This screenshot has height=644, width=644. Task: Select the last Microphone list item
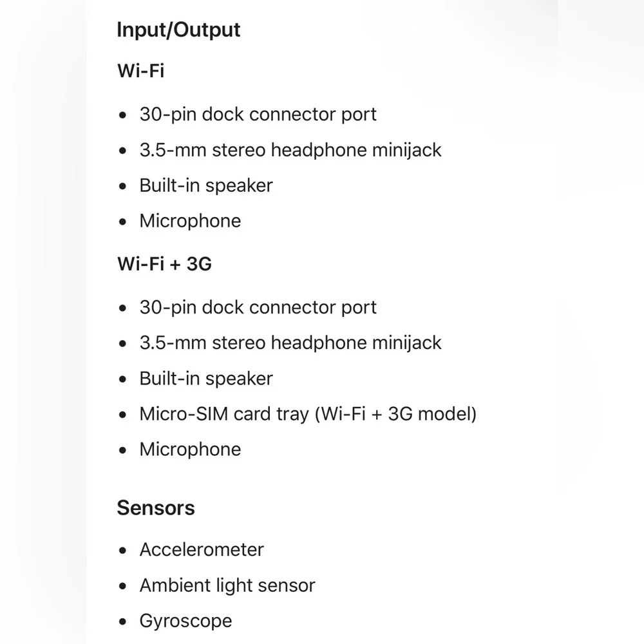(x=190, y=450)
